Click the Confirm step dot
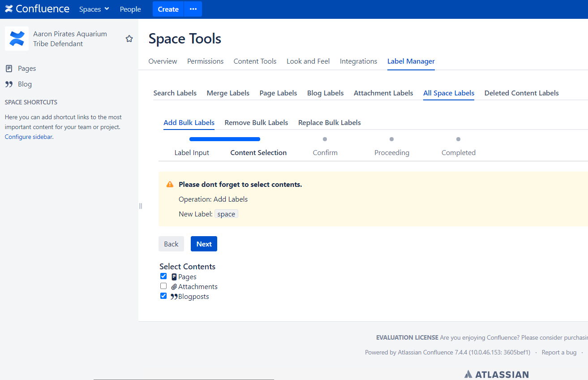This screenshot has height=380, width=588. click(x=325, y=139)
